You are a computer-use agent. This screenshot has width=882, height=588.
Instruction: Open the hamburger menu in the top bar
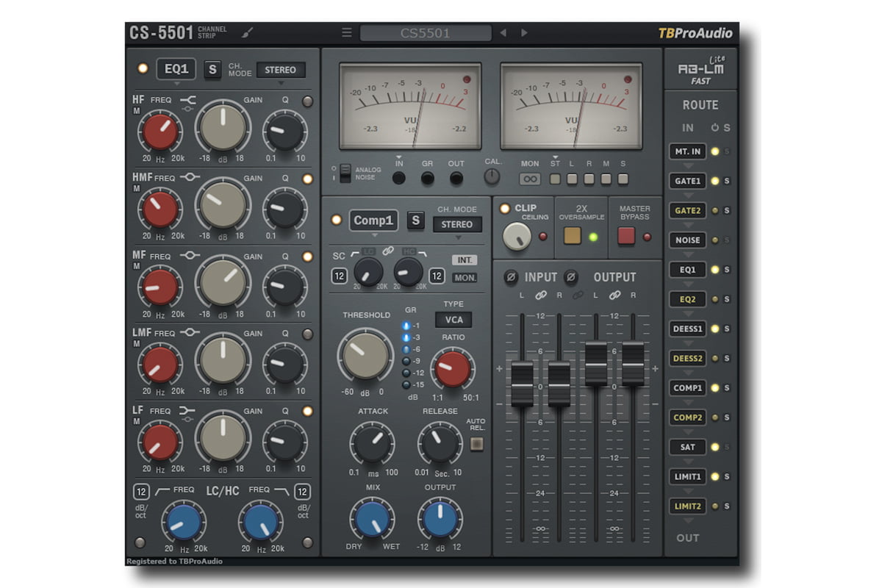click(347, 32)
